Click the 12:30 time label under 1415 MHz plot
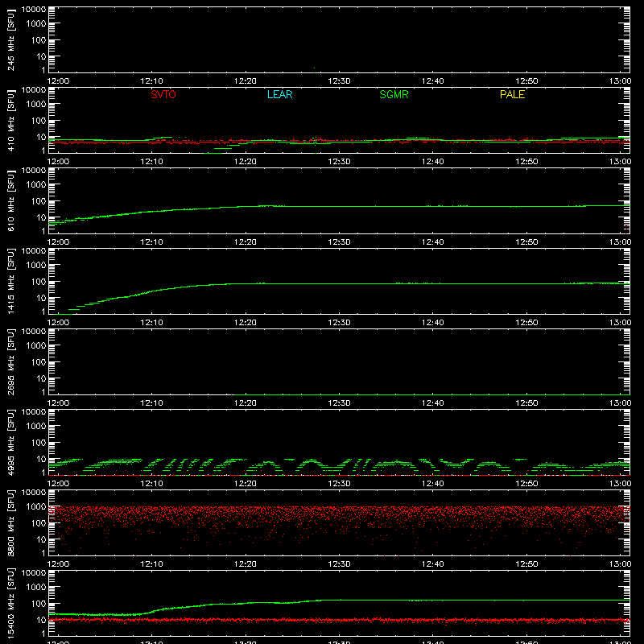Viewport: 644px width, 644px height. [339, 323]
